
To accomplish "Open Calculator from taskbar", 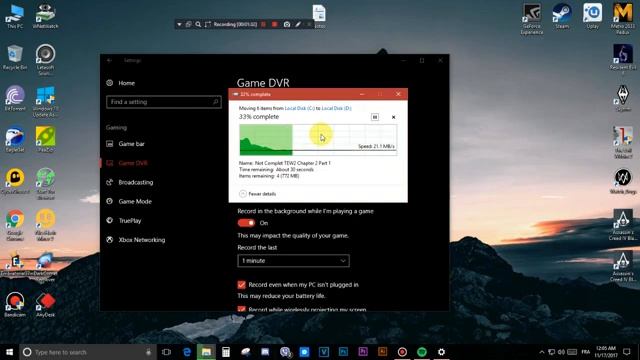I will click(x=226, y=352).
